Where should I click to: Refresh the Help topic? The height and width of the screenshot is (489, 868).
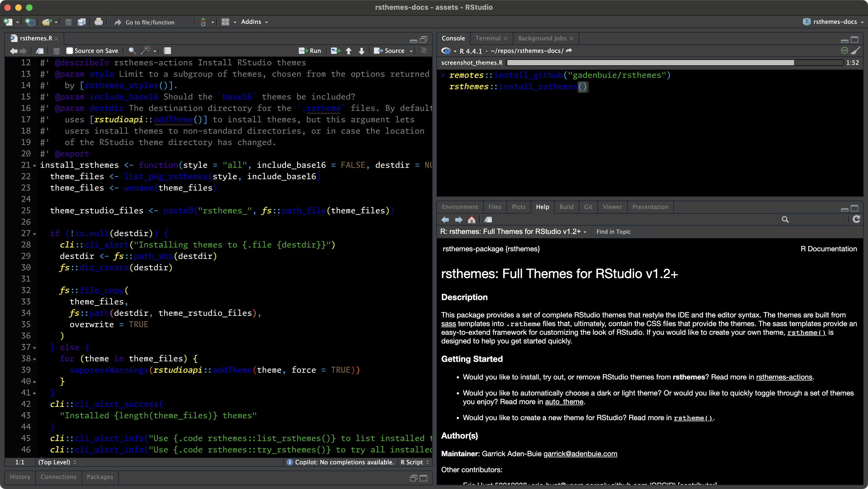tap(856, 219)
